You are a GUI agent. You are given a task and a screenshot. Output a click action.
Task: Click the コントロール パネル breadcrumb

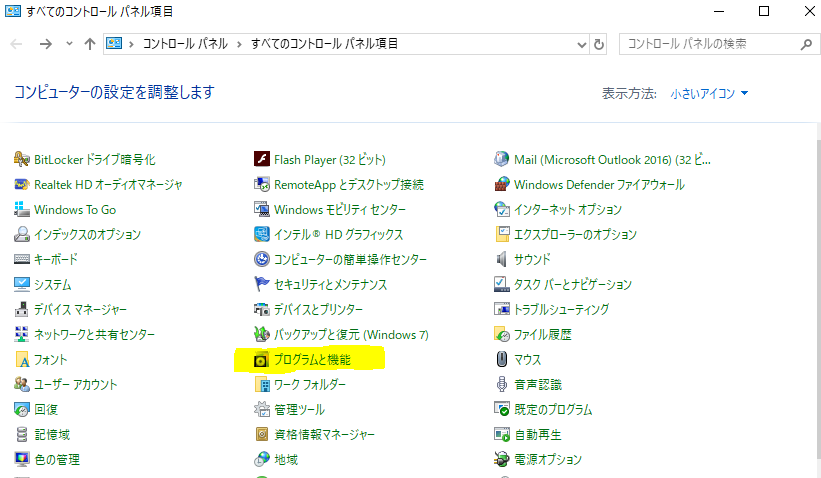pyautogui.click(x=185, y=44)
